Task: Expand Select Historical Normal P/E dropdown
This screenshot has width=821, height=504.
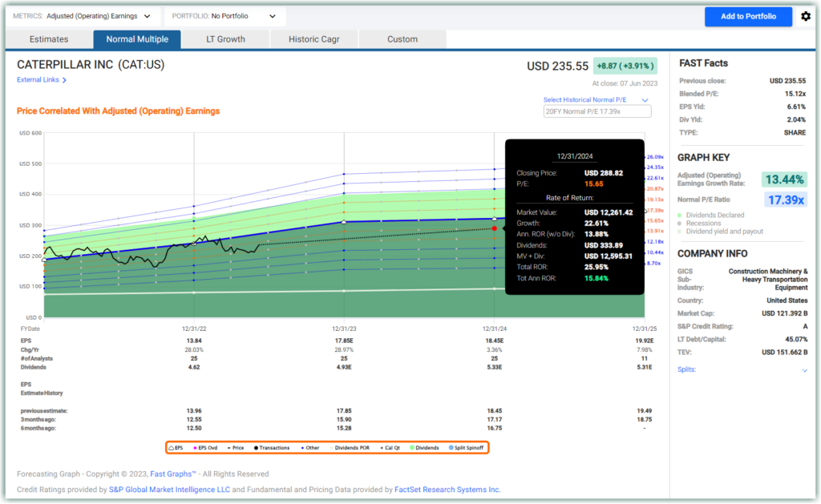Action: tap(644, 100)
